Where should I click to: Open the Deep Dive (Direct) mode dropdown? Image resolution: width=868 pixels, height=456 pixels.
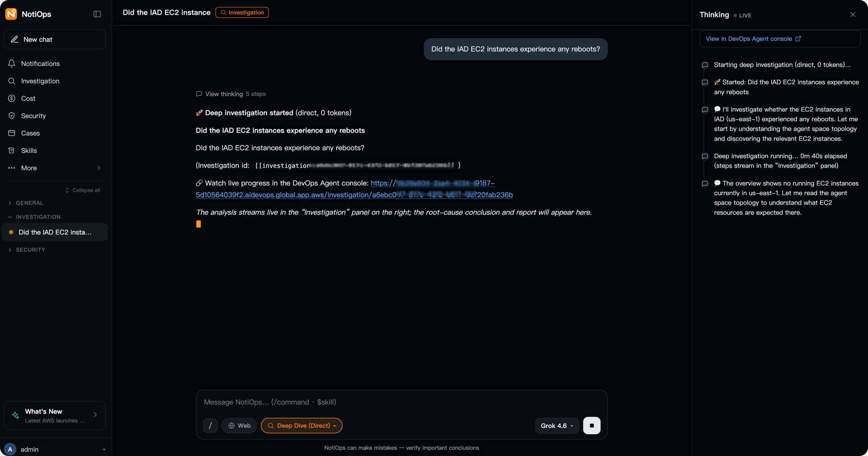(x=302, y=426)
